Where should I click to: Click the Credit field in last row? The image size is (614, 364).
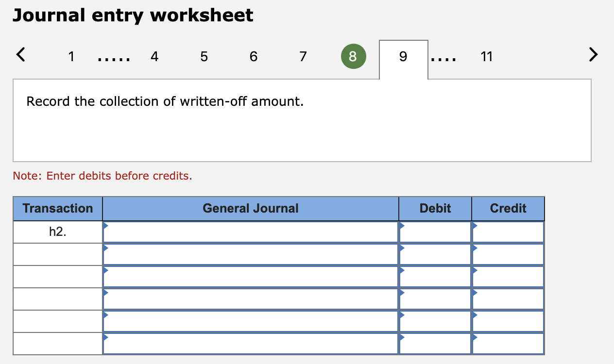point(508,344)
